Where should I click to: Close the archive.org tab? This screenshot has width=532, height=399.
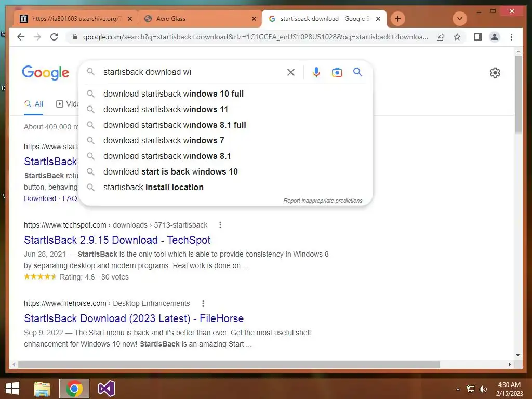click(x=129, y=19)
